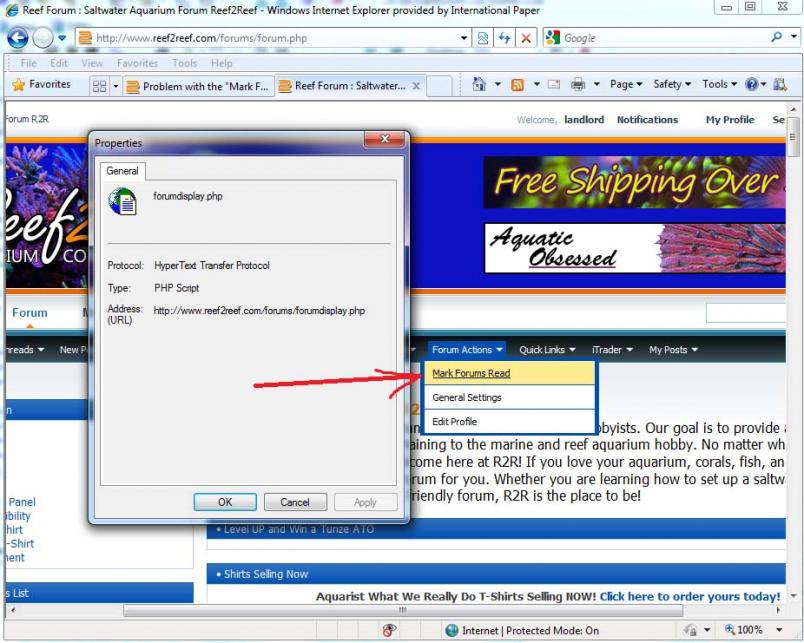Click the Print icon in command bar
This screenshot has width=804, height=643.
[x=578, y=84]
